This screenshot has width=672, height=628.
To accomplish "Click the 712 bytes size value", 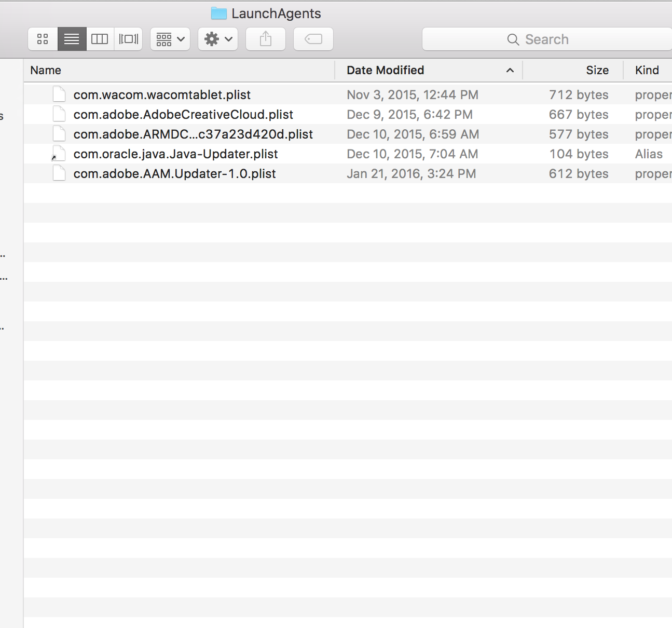I will (579, 95).
